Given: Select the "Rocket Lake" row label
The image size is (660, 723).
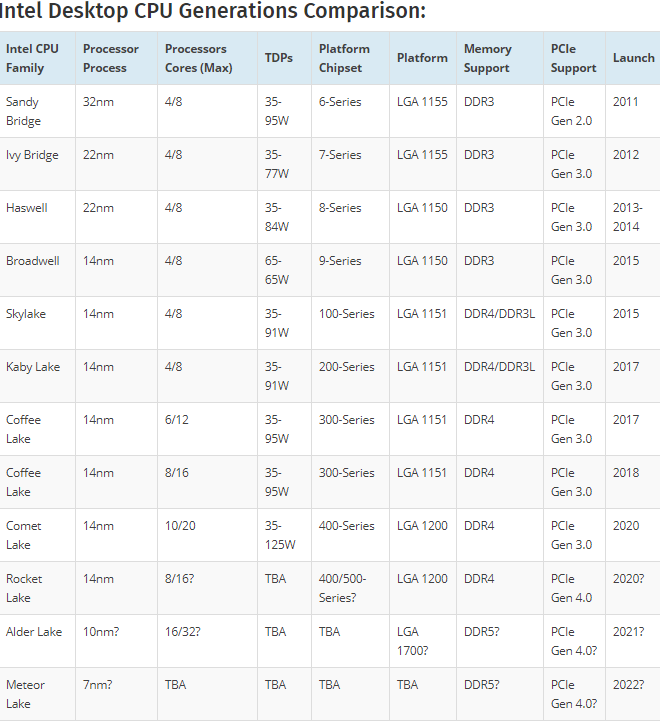Looking at the screenshot, I should [x=24, y=588].
